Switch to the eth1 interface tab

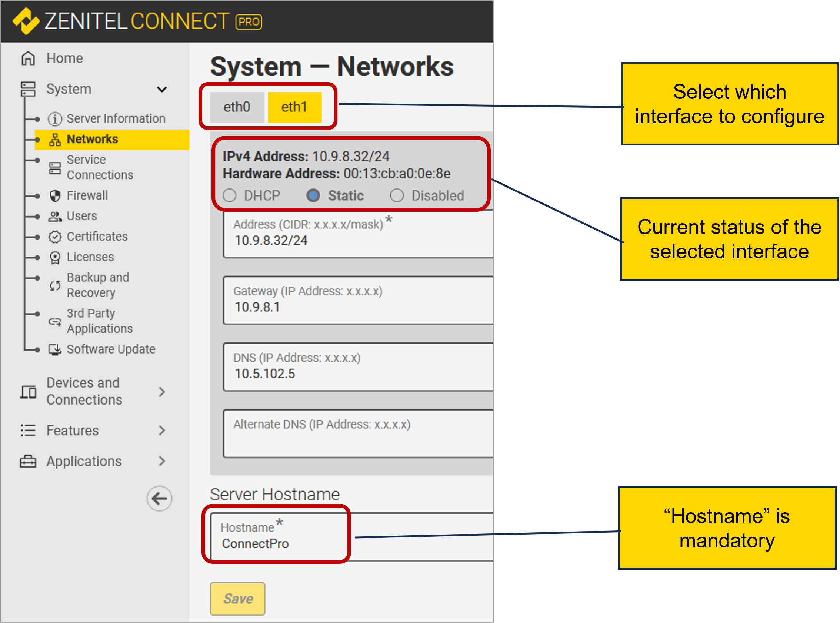pos(294,107)
